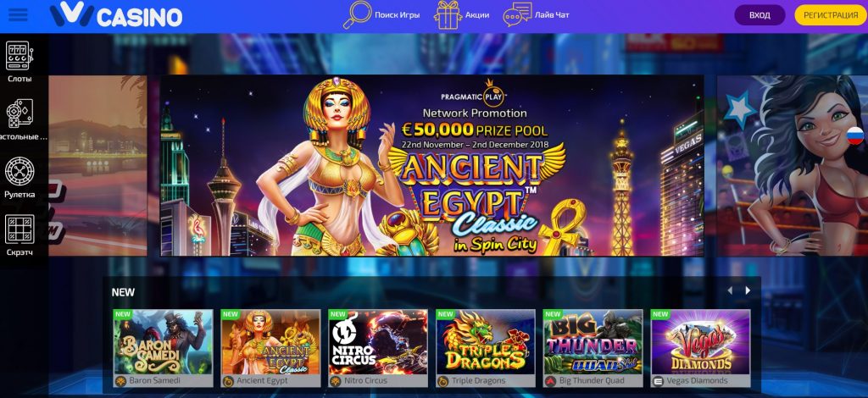
Task: Click the magnifier game search icon
Action: (357, 15)
